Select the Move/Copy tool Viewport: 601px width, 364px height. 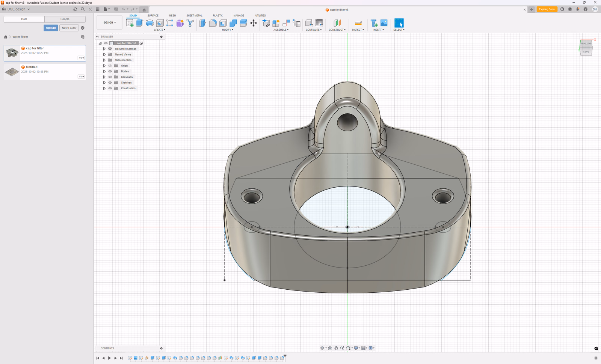click(x=254, y=23)
